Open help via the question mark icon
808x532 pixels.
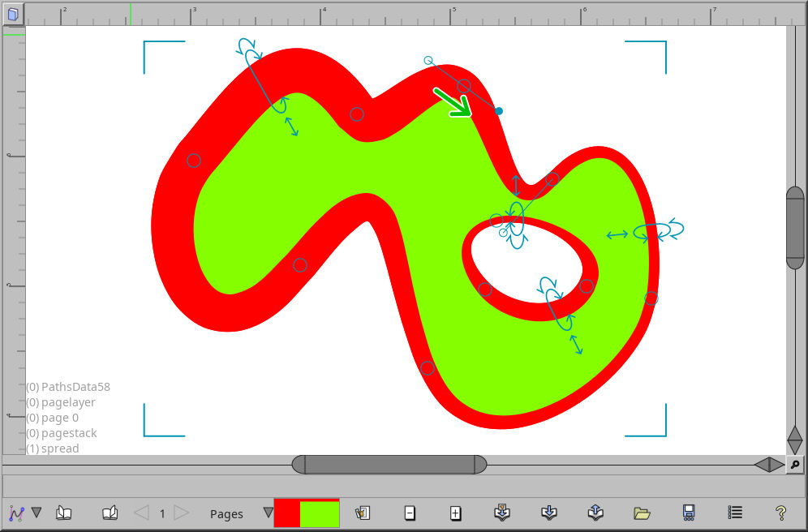click(x=780, y=513)
